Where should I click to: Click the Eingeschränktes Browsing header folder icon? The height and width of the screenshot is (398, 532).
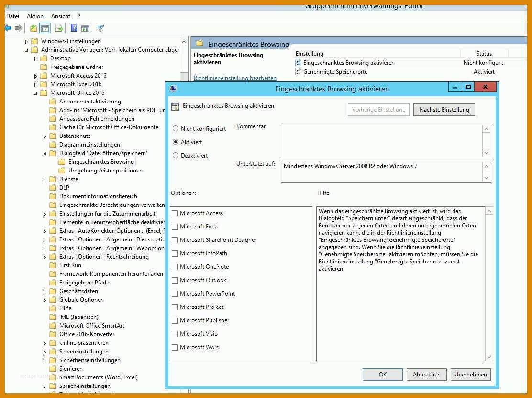pos(199,44)
